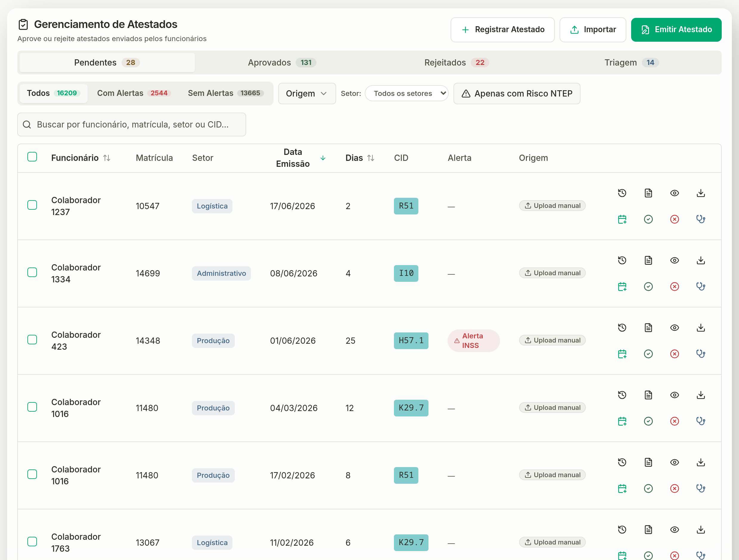
Task: Toggle the select-all header checkbox
Action: [32, 157]
